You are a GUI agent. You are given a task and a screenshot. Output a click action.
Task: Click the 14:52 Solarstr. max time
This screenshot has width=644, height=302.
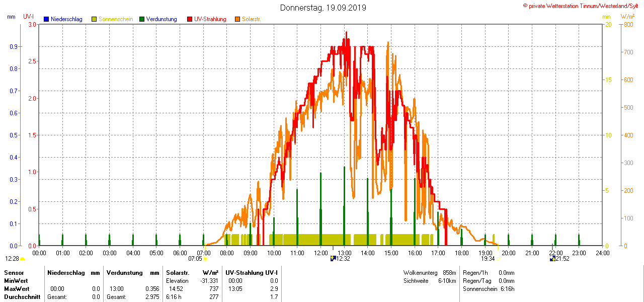point(176,289)
